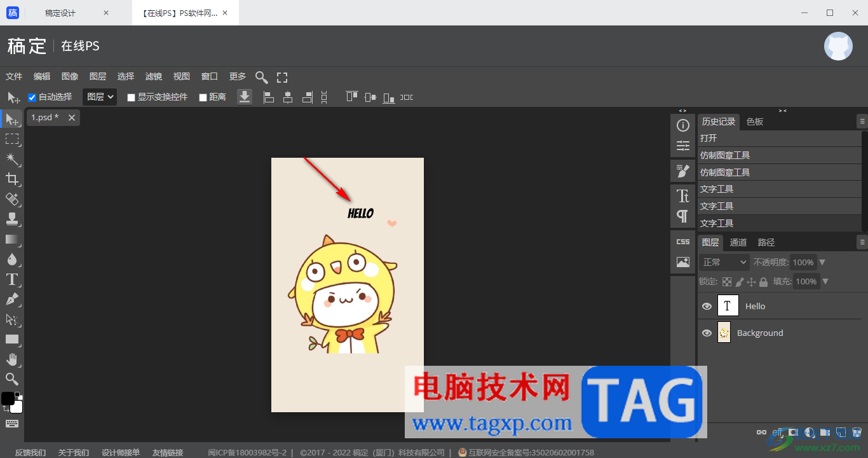Click the download export icon in options bar
Screen dimensions: 868x458
[x=245, y=97]
